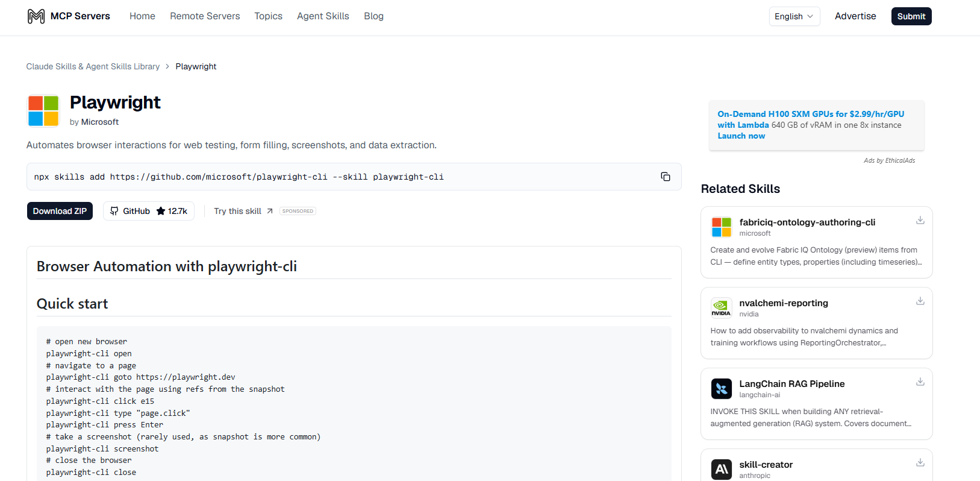Click the SPONSORED badge
Screen dimensions: 980x481
point(298,211)
